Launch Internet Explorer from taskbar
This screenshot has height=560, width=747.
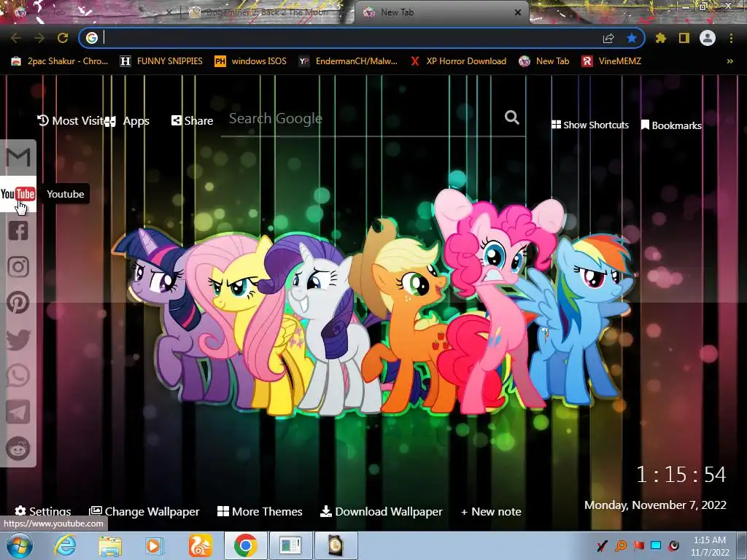(65, 545)
